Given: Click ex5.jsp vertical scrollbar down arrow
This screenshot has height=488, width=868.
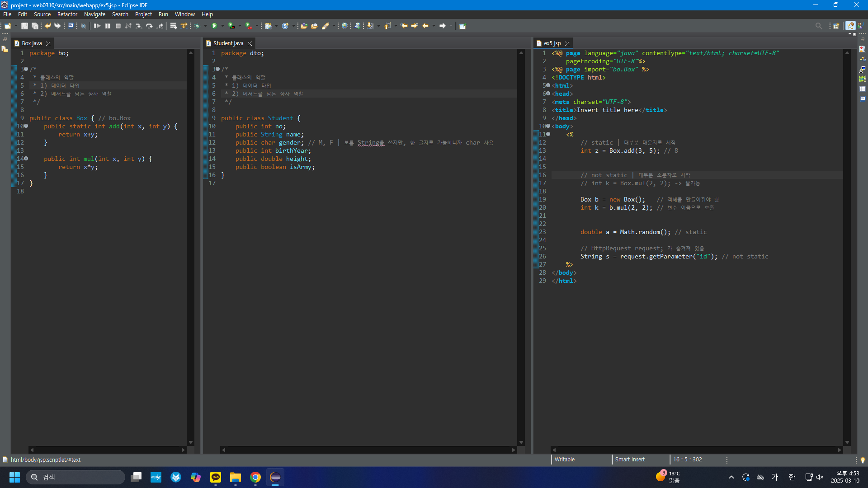Looking at the screenshot, I should (847, 443).
